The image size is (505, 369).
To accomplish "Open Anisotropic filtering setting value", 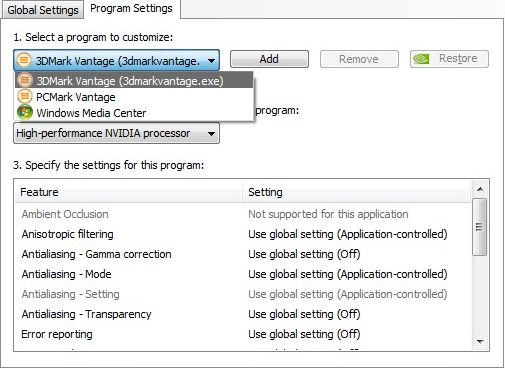I will pos(348,234).
